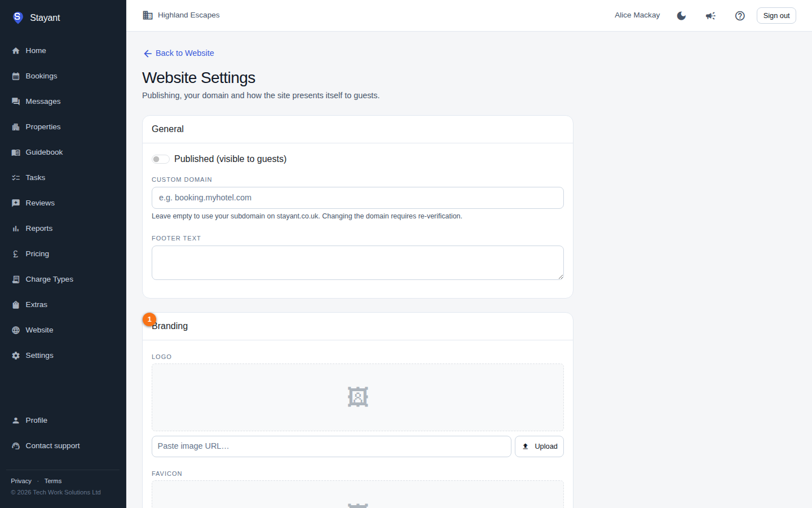Open announcements via the megaphone icon
The width and height of the screenshot is (812, 508).
tap(710, 16)
